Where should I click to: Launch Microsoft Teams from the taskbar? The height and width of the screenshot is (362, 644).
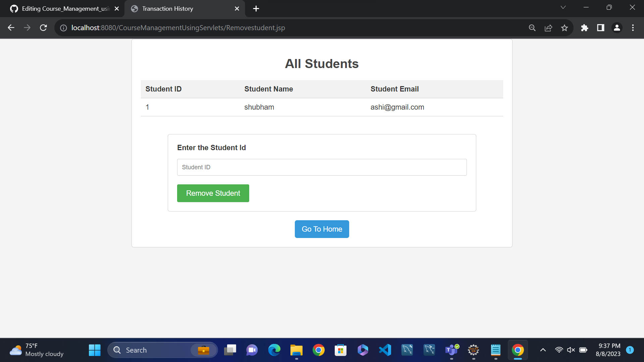451,350
